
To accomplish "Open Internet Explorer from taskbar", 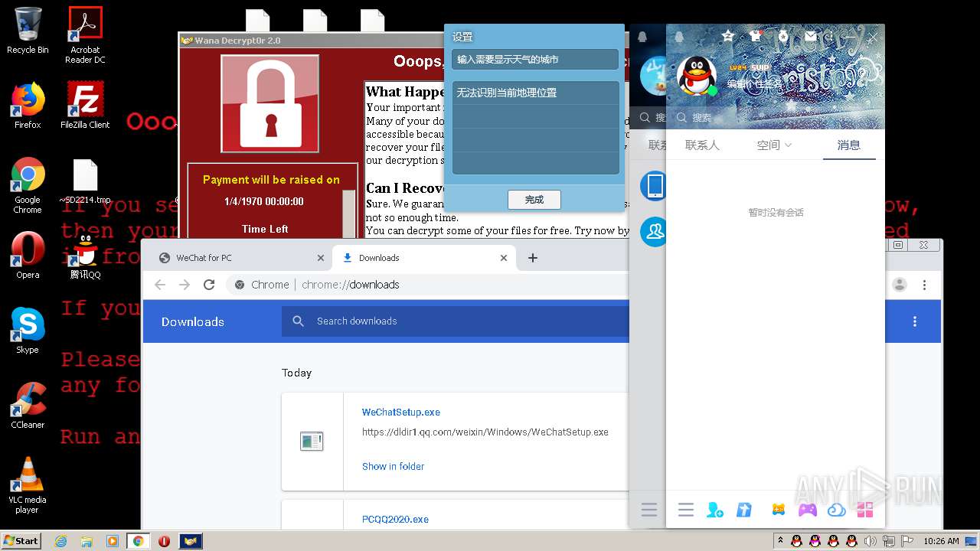I will click(x=60, y=541).
